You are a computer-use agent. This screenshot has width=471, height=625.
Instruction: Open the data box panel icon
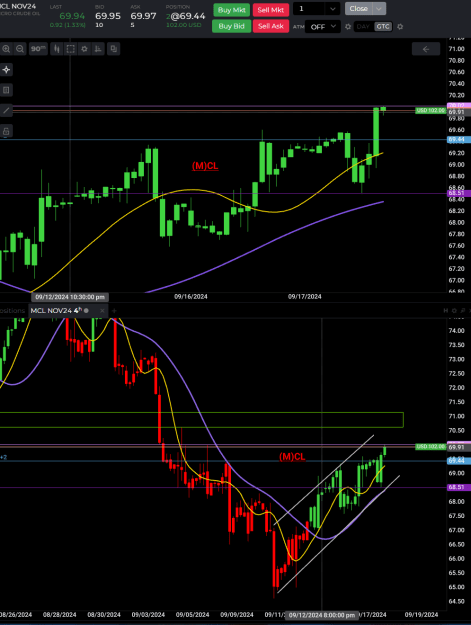point(6,90)
